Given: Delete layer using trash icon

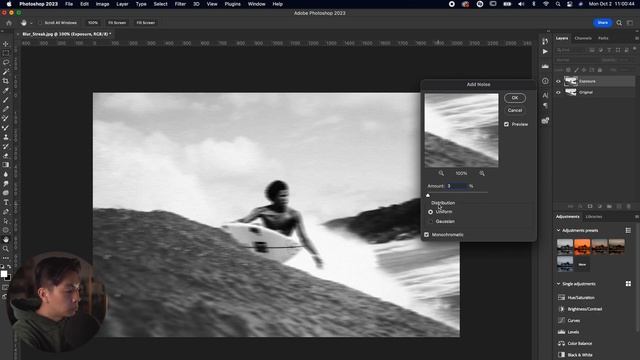Looking at the screenshot, I should point(629,206).
